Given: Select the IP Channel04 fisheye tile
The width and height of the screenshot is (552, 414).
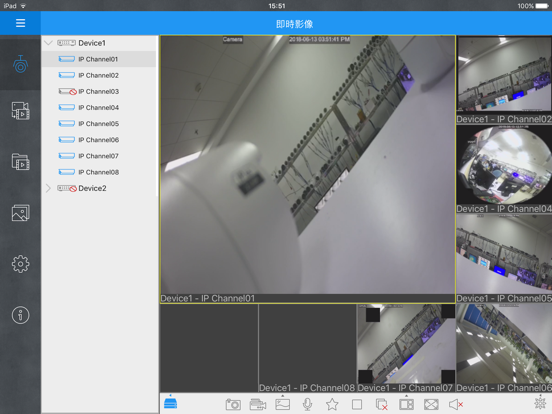Looking at the screenshot, I should point(504,169).
